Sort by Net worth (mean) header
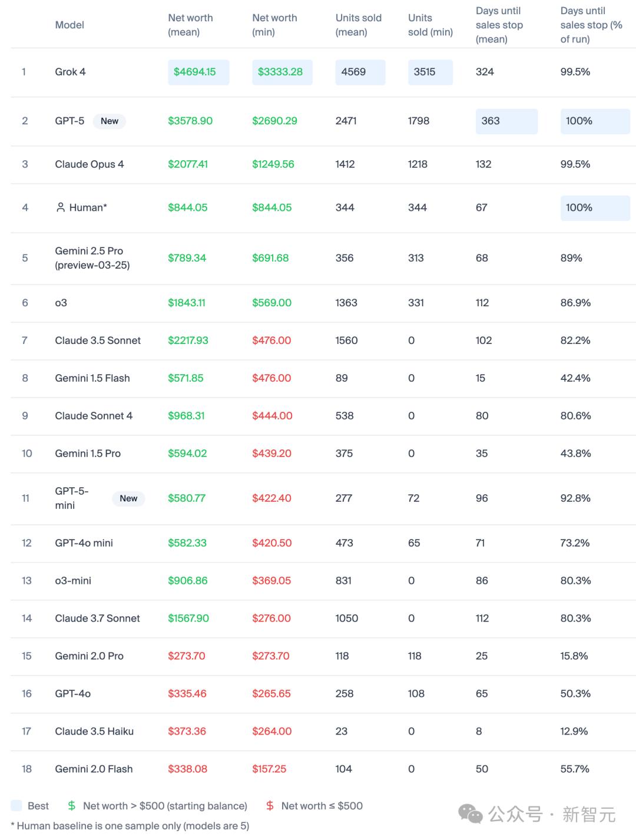Image resolution: width=636 pixels, height=840 pixels. click(x=190, y=25)
